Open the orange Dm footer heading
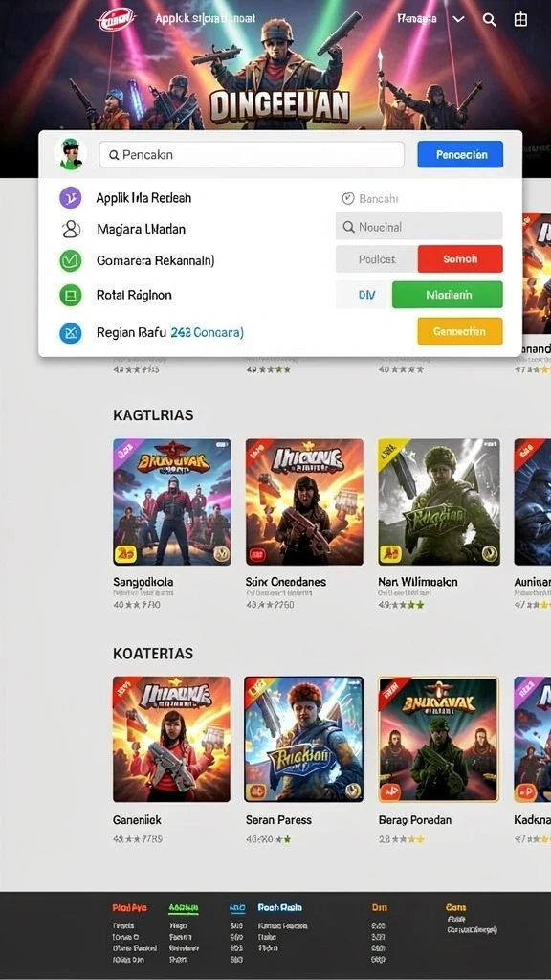 (x=379, y=907)
